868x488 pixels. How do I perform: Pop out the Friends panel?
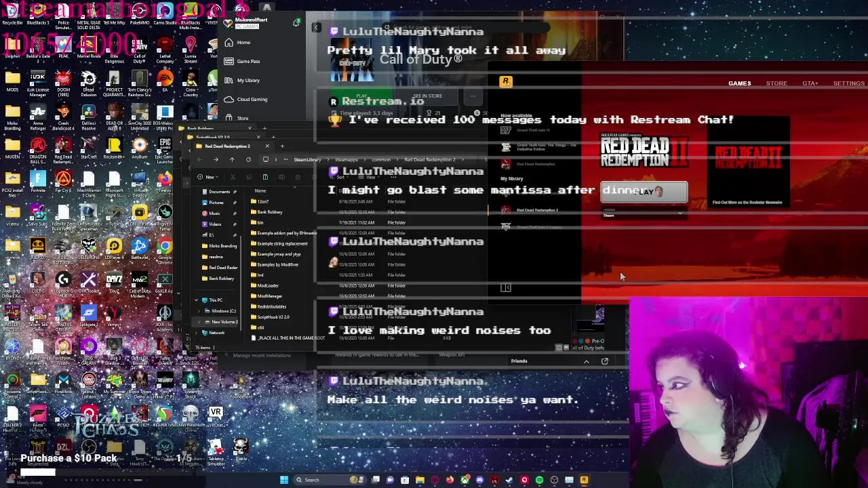tap(604, 361)
